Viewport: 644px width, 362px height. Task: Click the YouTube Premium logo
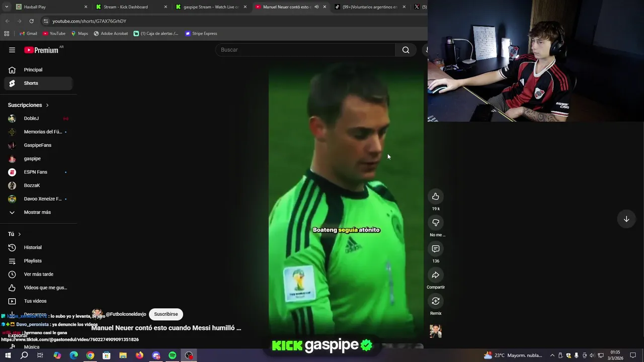pos(41,50)
